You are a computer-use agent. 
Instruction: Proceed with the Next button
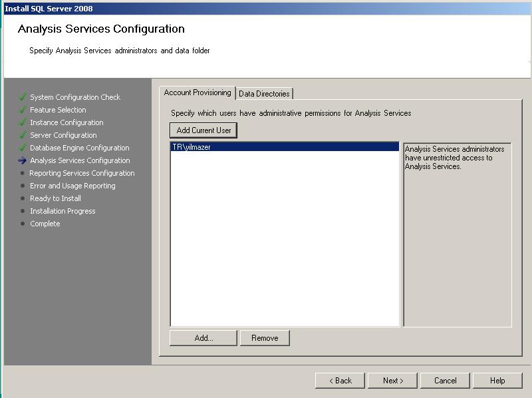point(392,381)
